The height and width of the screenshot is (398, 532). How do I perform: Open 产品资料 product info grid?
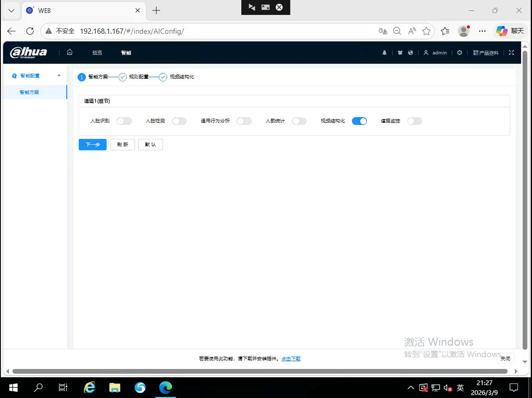click(x=486, y=53)
